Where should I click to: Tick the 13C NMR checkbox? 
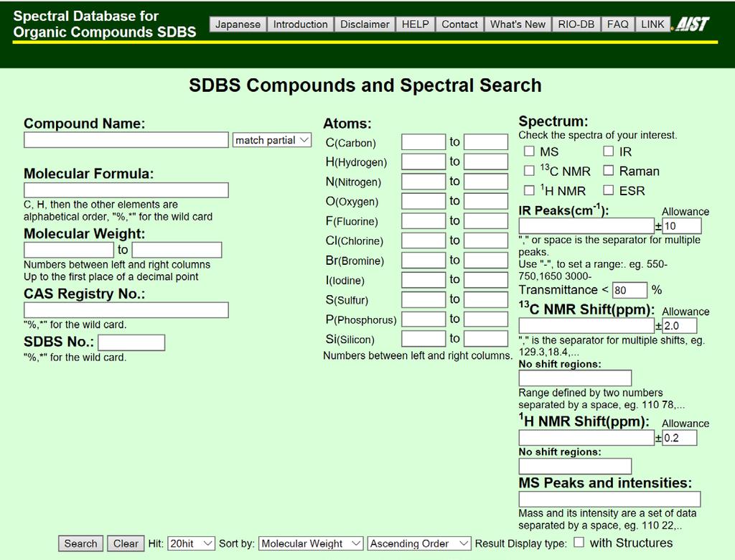[x=529, y=171]
